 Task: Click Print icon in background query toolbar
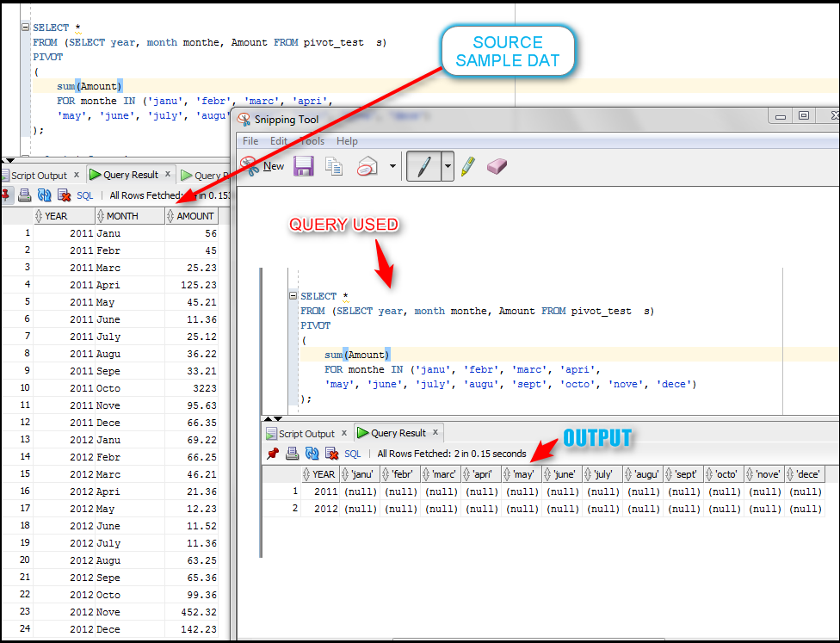(25, 195)
